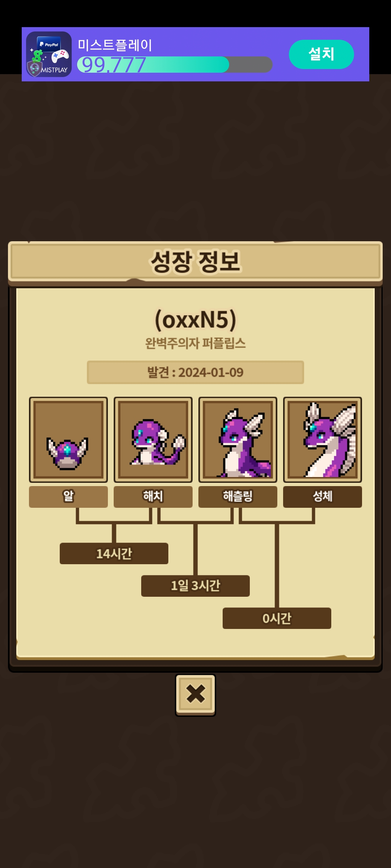Image resolution: width=391 pixels, height=868 pixels.
Task: Tap the egg stage dragon portrait
Action: 68,440
